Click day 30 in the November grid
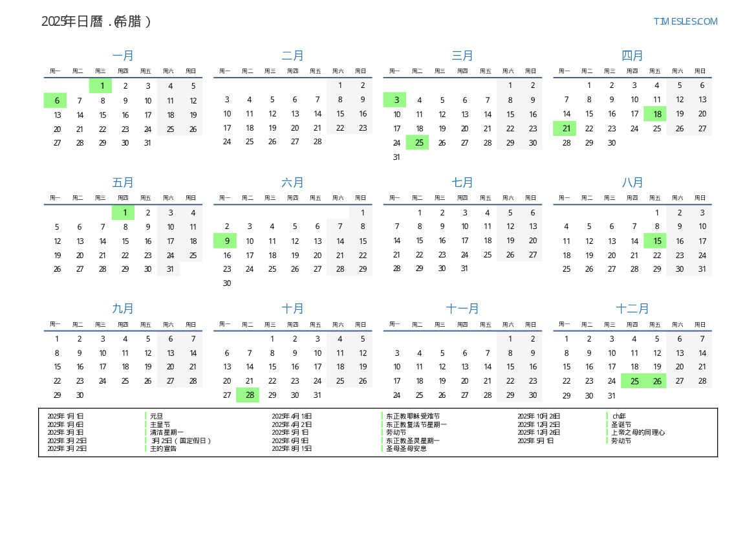This screenshot has width=756, height=535. (x=533, y=395)
